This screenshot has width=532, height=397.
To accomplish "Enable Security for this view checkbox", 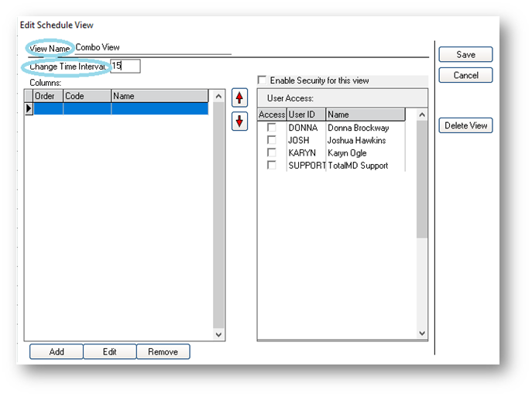I will click(262, 80).
